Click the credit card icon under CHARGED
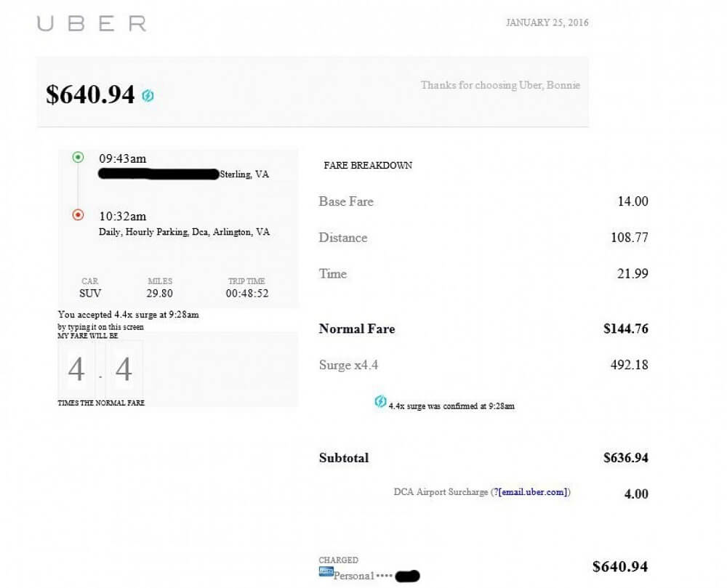Image resolution: width=727 pixels, height=588 pixels. pyautogui.click(x=325, y=572)
